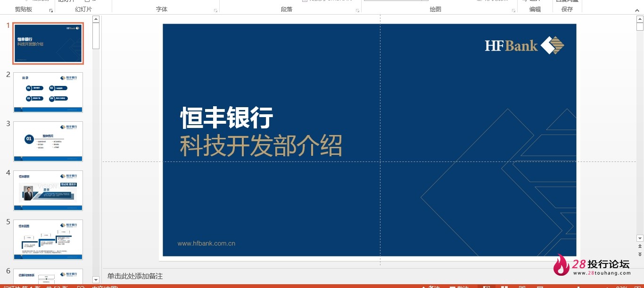Click the 保存 ribbon group label

[567, 9]
